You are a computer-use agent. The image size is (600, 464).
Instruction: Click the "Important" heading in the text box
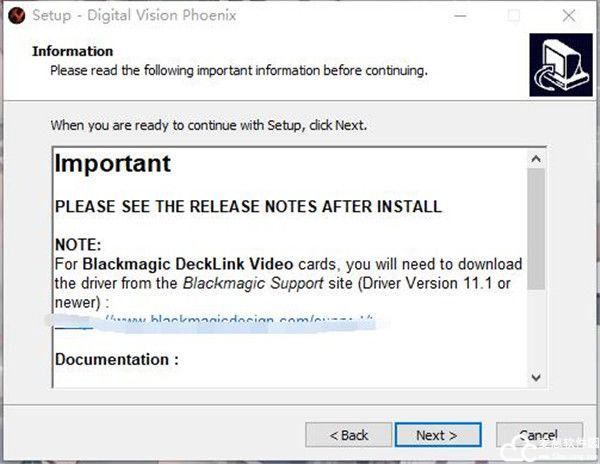coord(113,163)
